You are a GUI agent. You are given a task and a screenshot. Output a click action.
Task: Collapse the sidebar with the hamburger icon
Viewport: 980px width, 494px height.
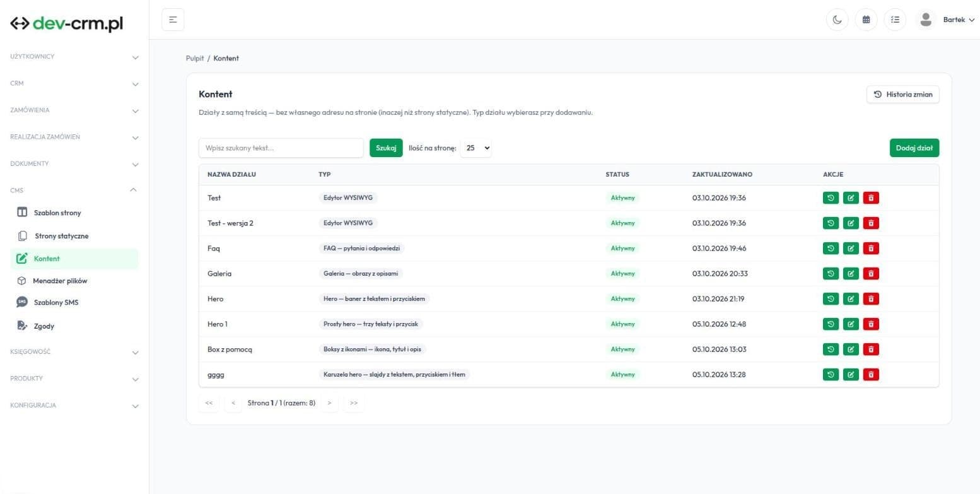tap(173, 20)
